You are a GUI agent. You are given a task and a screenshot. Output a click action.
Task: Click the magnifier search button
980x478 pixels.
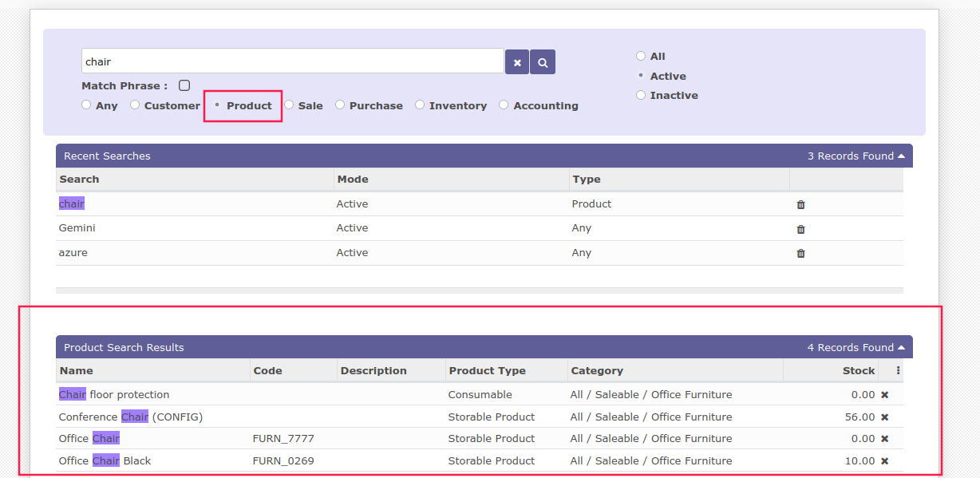tap(543, 62)
